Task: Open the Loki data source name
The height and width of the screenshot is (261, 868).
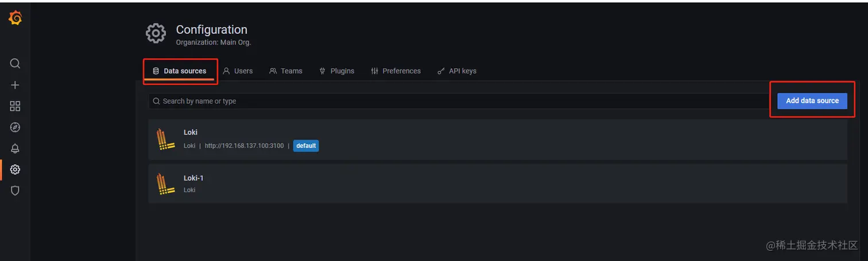Action: tap(191, 133)
